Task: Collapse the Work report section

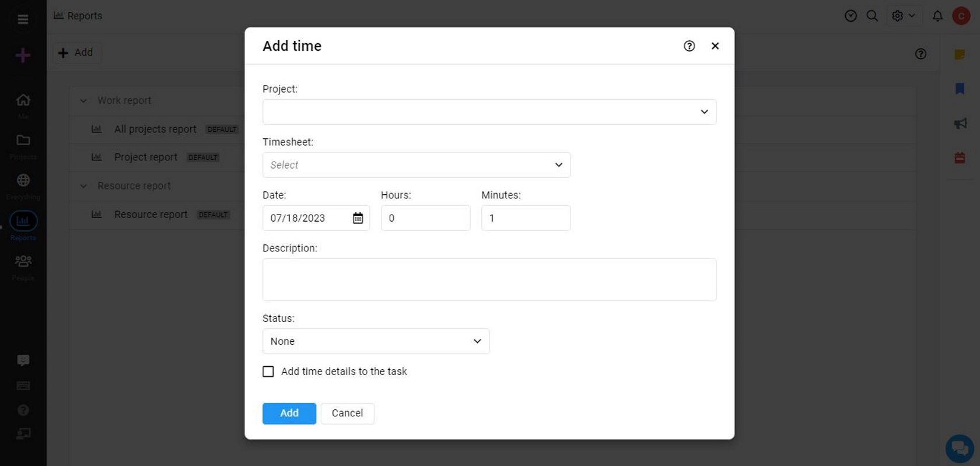Action: pyautogui.click(x=83, y=101)
